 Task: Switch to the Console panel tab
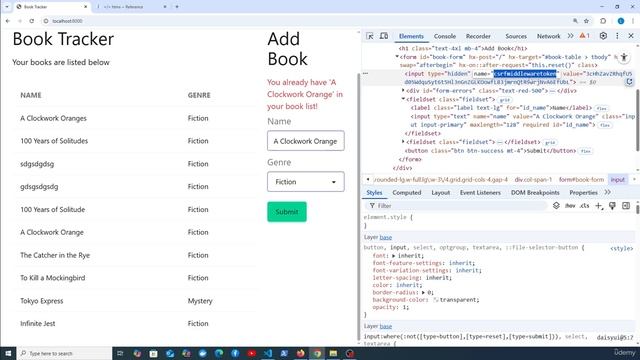point(444,36)
